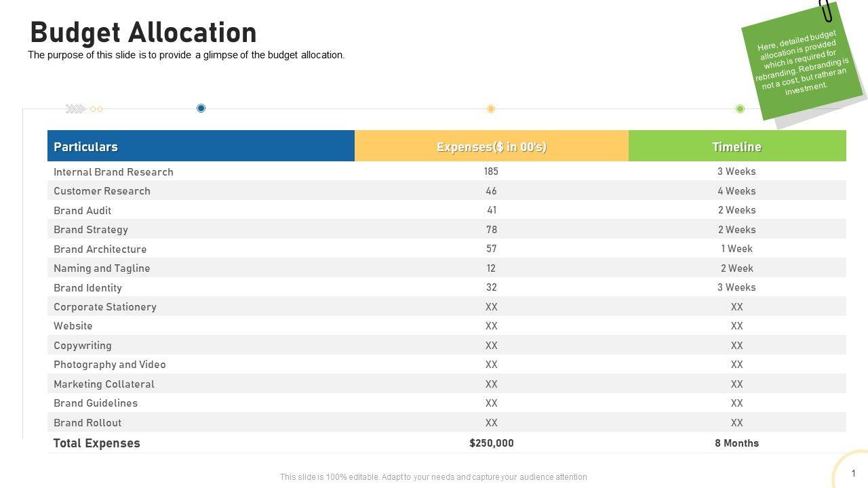Viewport: 868px width, 488px height.
Task: Click the Brand Strategy row label
Action: [x=91, y=230]
